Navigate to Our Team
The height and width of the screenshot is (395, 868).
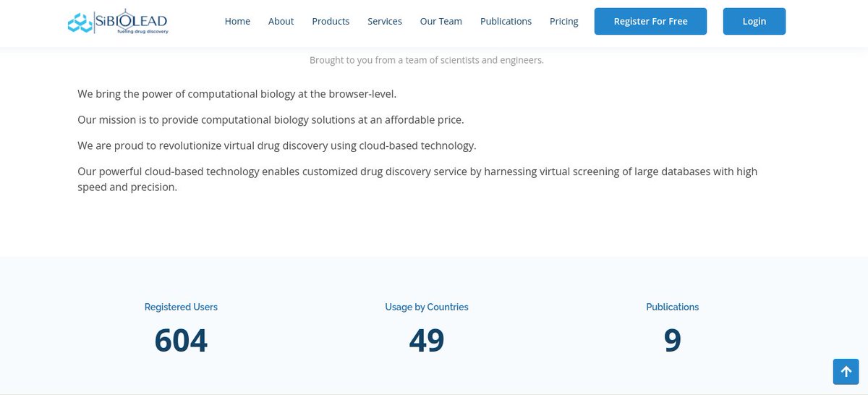point(441,21)
